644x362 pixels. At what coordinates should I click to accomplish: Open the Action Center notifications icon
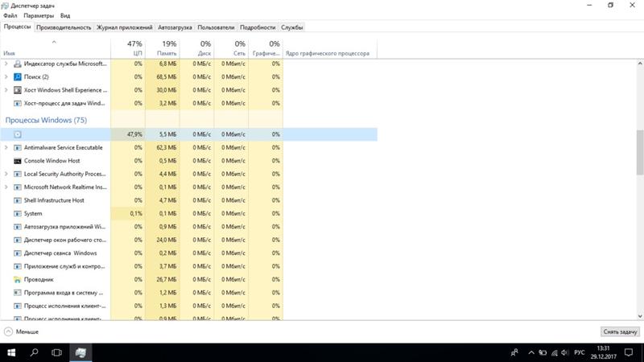(x=629, y=352)
